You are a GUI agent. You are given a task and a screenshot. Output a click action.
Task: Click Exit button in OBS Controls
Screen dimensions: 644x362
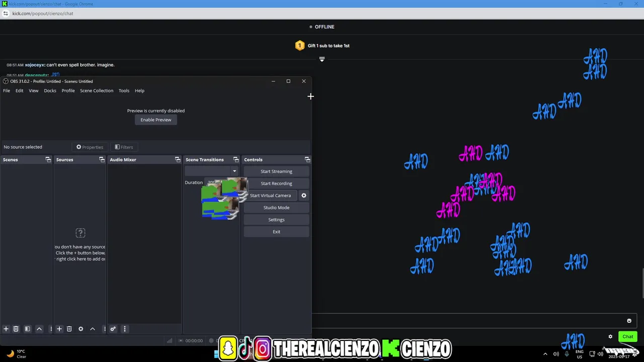pos(276,232)
